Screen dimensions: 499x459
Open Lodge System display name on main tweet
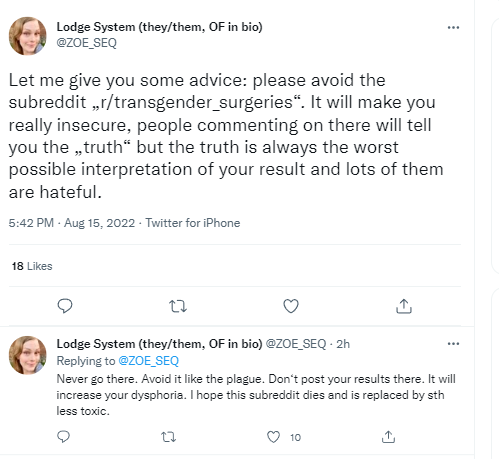(x=159, y=27)
